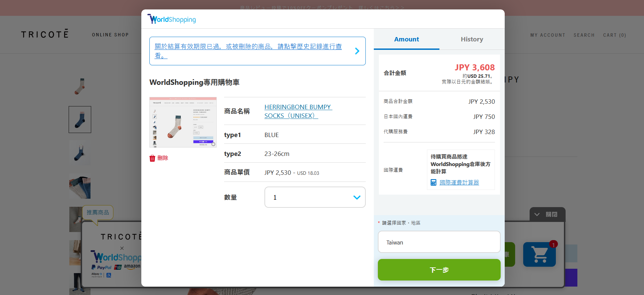The height and width of the screenshot is (295, 644).
Task: Click the 23-26cm type2 value
Action: (277, 154)
